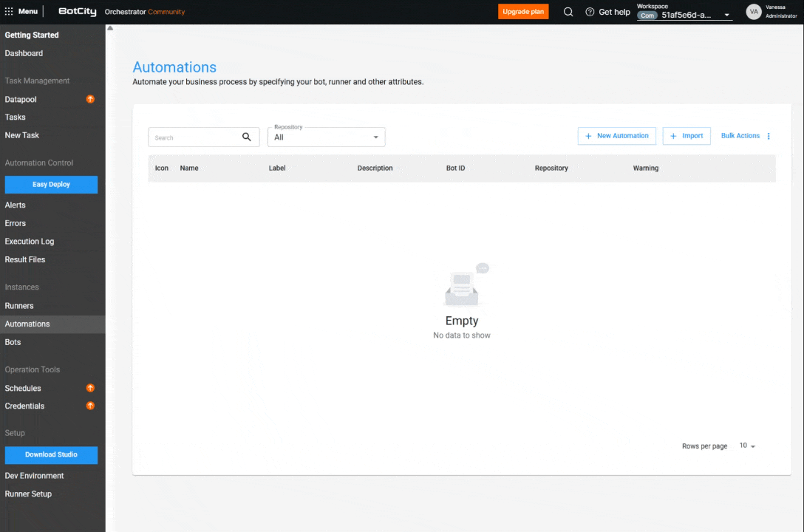Click the New Automation button
The image size is (804, 532).
pos(616,136)
